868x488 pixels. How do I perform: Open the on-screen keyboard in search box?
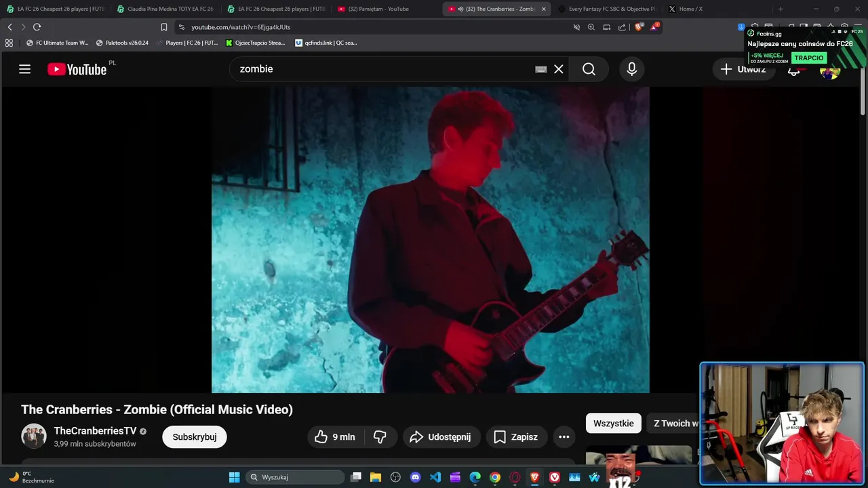541,69
